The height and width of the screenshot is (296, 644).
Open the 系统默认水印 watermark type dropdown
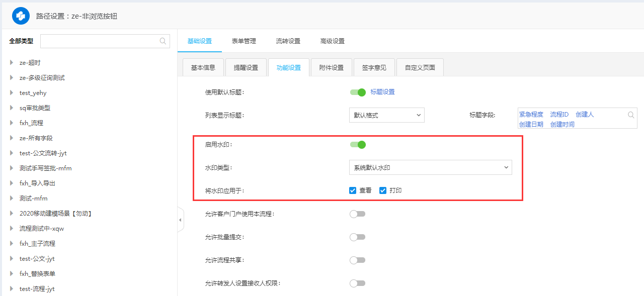tap(430, 168)
